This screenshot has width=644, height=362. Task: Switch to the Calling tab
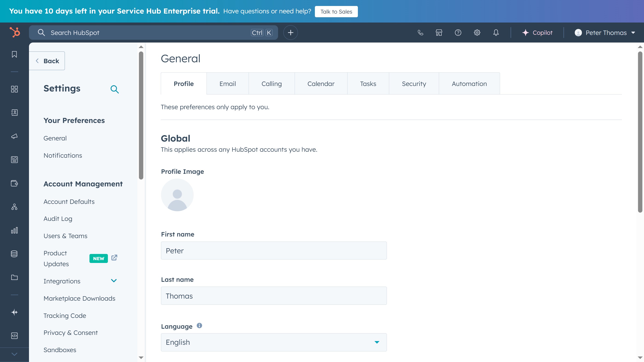(271, 83)
